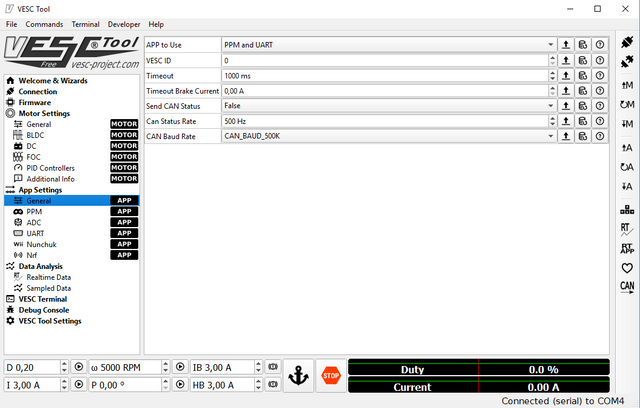Open the Developer menu
Image resolution: width=640 pixels, height=408 pixels.
click(x=124, y=24)
